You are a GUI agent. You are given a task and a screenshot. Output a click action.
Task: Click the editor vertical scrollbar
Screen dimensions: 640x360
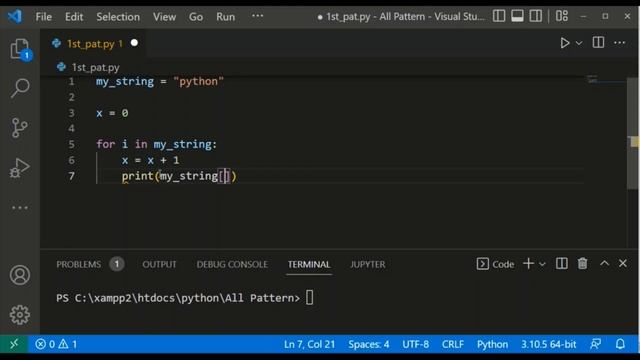coord(633,134)
